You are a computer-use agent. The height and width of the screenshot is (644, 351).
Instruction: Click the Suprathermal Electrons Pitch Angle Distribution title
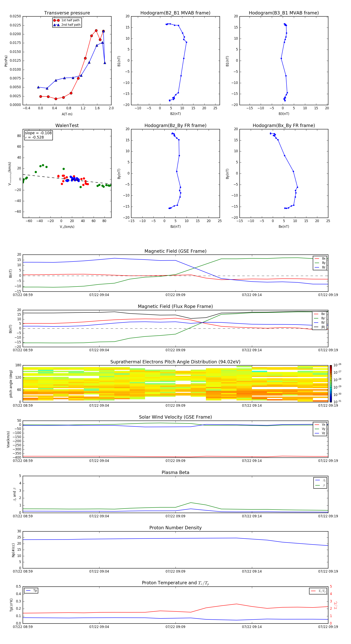tap(175, 362)
